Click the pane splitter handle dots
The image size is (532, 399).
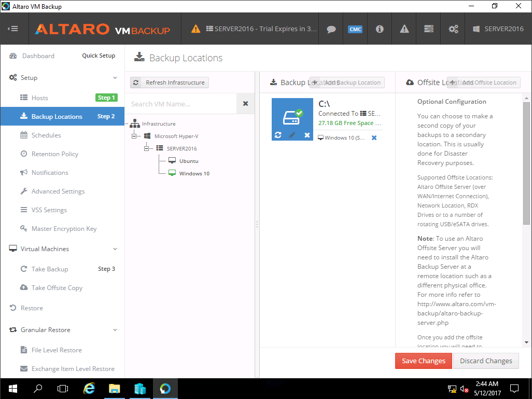click(x=257, y=224)
